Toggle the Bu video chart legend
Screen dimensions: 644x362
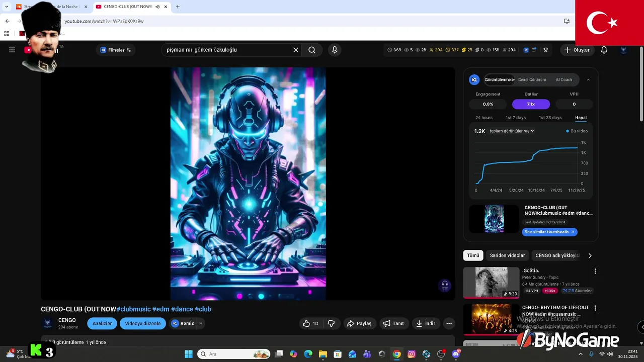pyautogui.click(x=577, y=131)
